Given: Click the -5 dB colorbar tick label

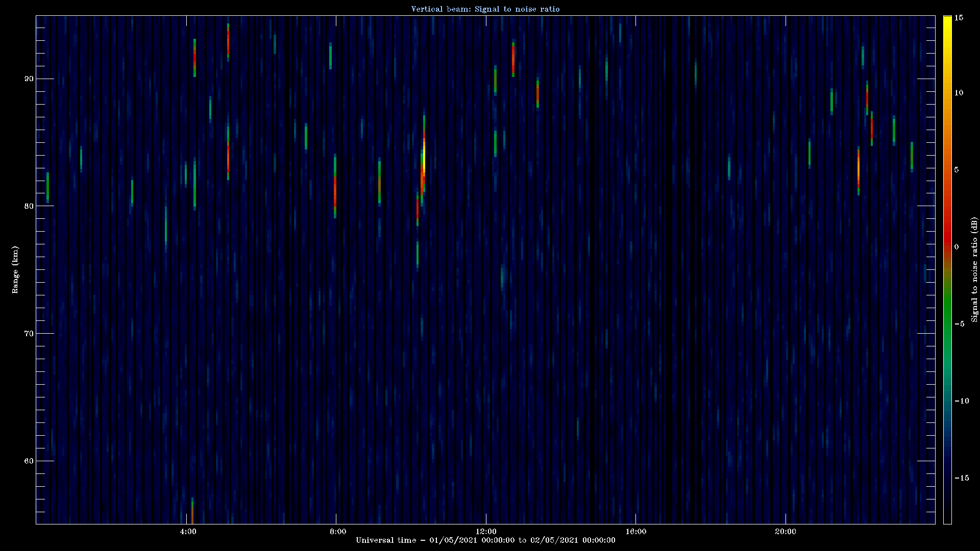Looking at the screenshot, I should click(x=959, y=324).
